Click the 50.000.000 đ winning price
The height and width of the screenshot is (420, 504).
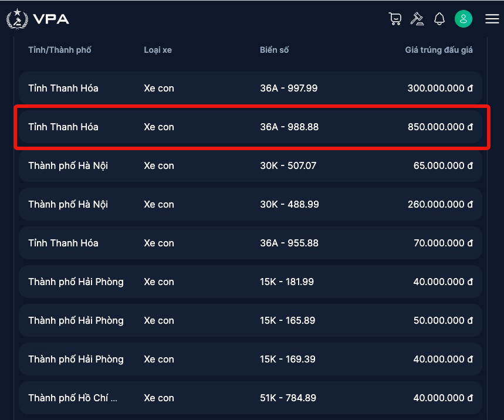pyautogui.click(x=443, y=321)
